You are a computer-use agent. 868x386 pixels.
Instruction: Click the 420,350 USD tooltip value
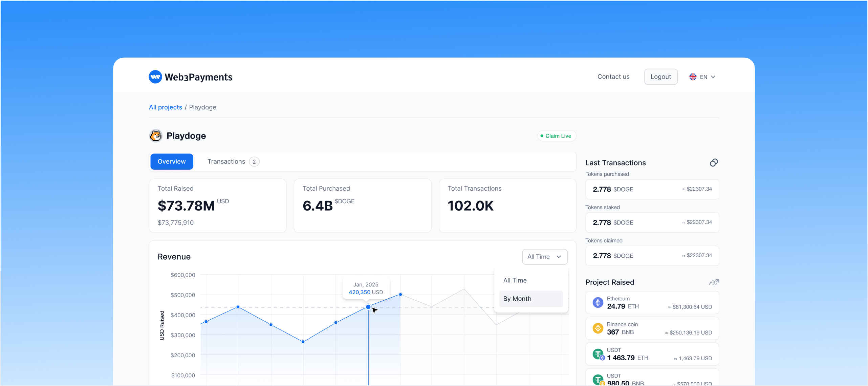click(366, 292)
